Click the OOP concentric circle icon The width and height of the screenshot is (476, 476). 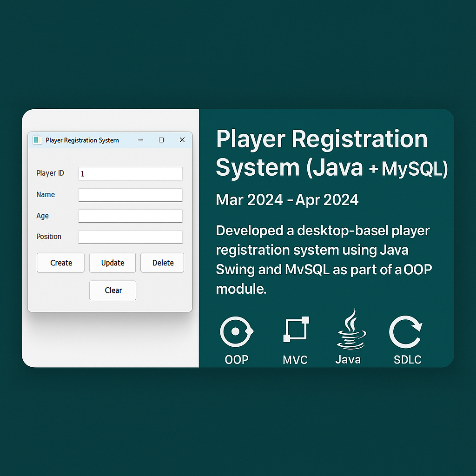tap(236, 331)
